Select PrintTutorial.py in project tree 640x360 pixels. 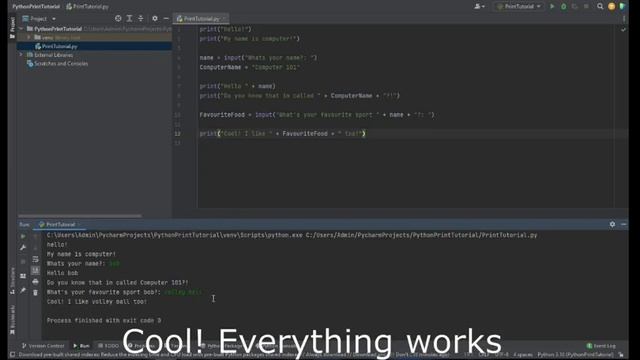[59, 47]
